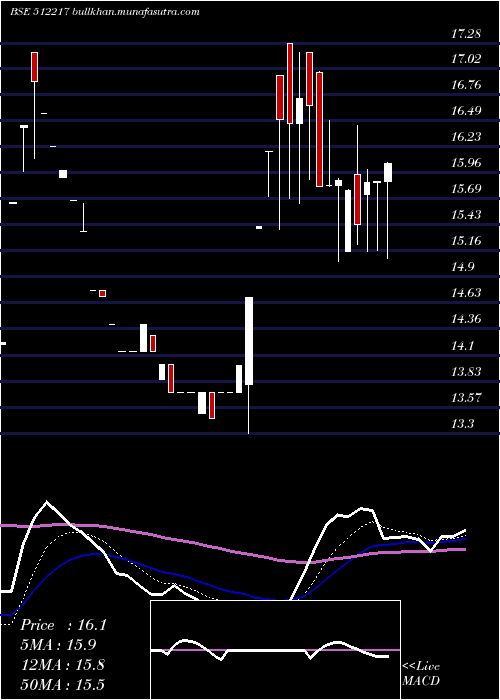Select the 16.49 price level label

click(x=466, y=111)
